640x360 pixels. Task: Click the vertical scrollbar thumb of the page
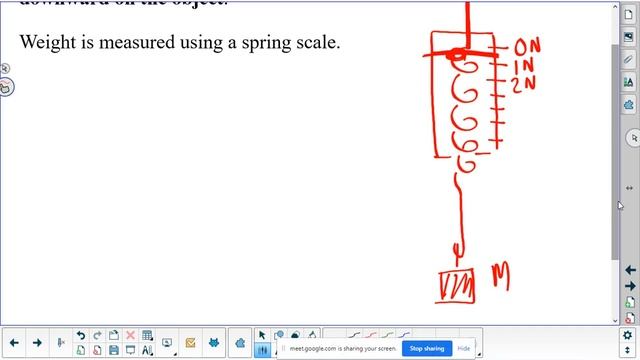(x=615, y=151)
